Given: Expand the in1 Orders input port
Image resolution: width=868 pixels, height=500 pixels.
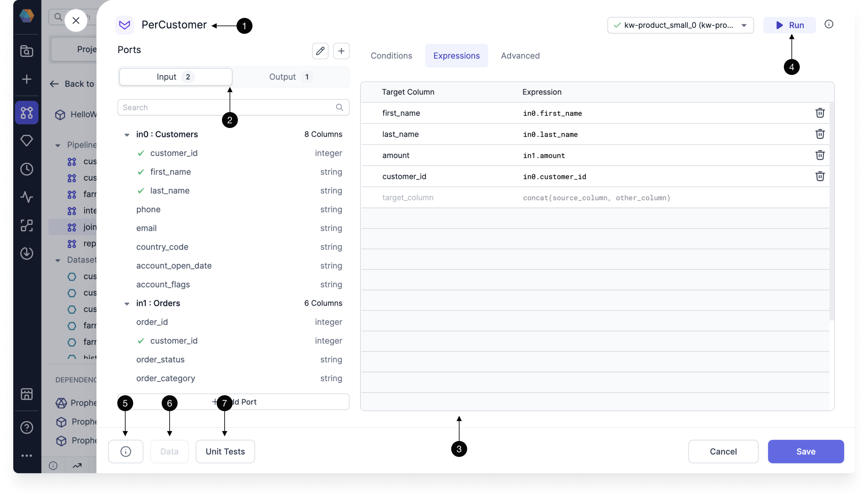Looking at the screenshot, I should coord(127,303).
